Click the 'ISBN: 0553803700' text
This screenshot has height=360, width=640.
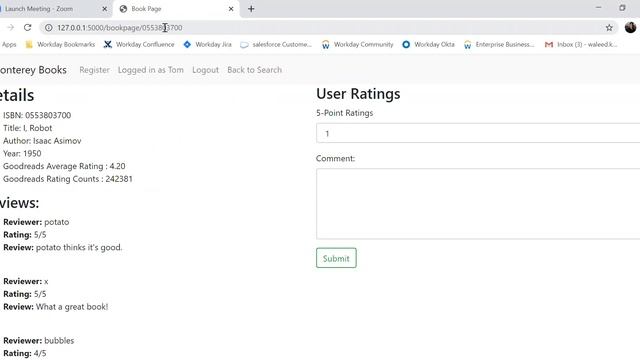pos(37,115)
